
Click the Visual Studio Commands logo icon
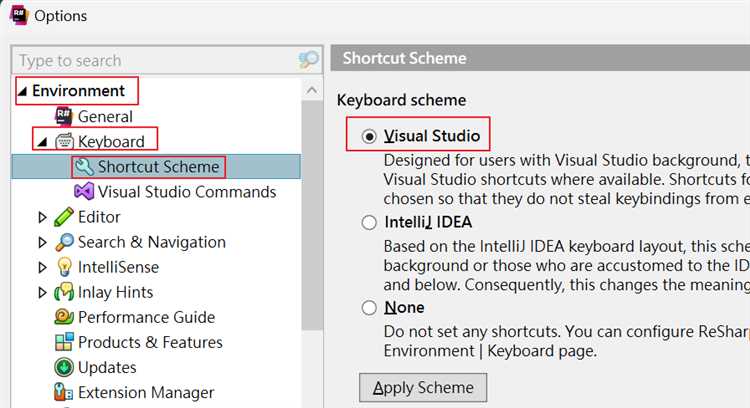pos(84,192)
